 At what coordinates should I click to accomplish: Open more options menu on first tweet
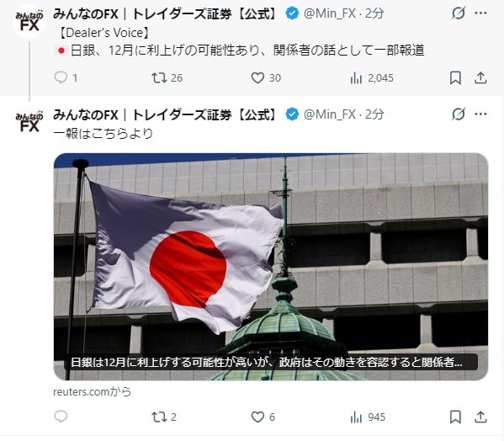[480, 13]
